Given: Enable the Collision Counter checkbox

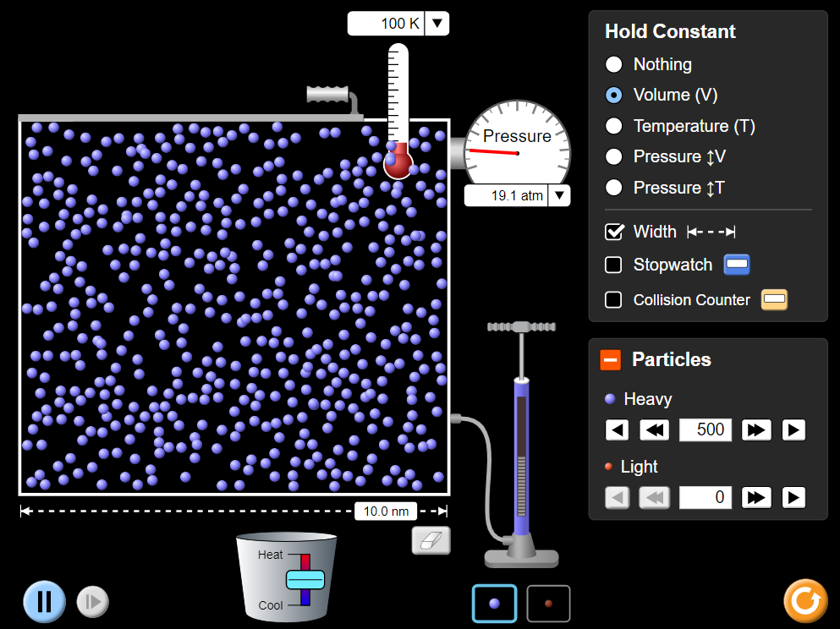Looking at the screenshot, I should [613, 300].
